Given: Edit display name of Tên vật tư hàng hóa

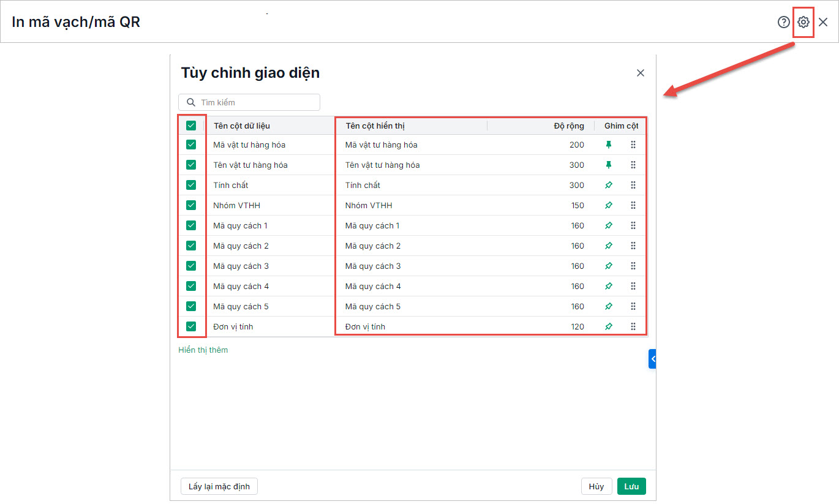Looking at the screenshot, I should coord(383,165).
